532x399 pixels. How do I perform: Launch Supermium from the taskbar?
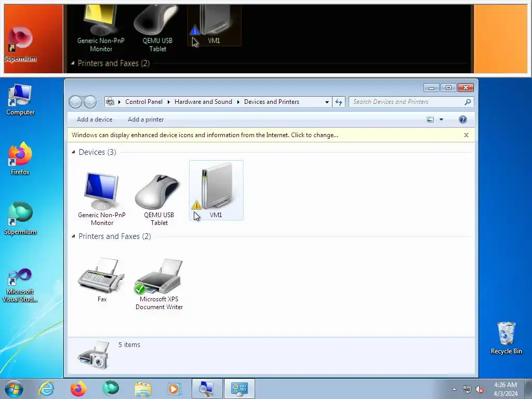click(111, 389)
